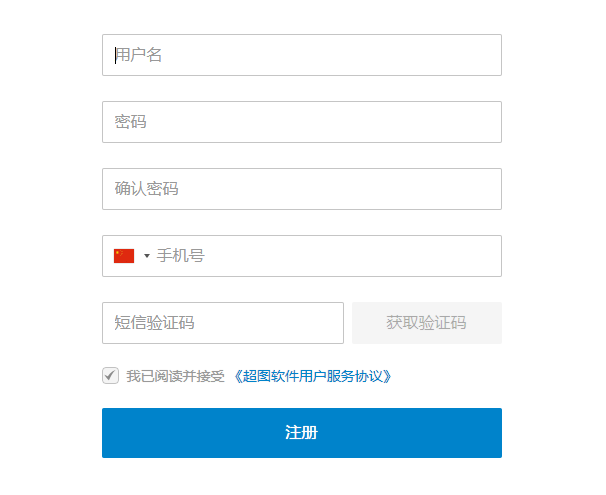
Task: Focus the 短信验证码 input box
Action: click(x=222, y=323)
